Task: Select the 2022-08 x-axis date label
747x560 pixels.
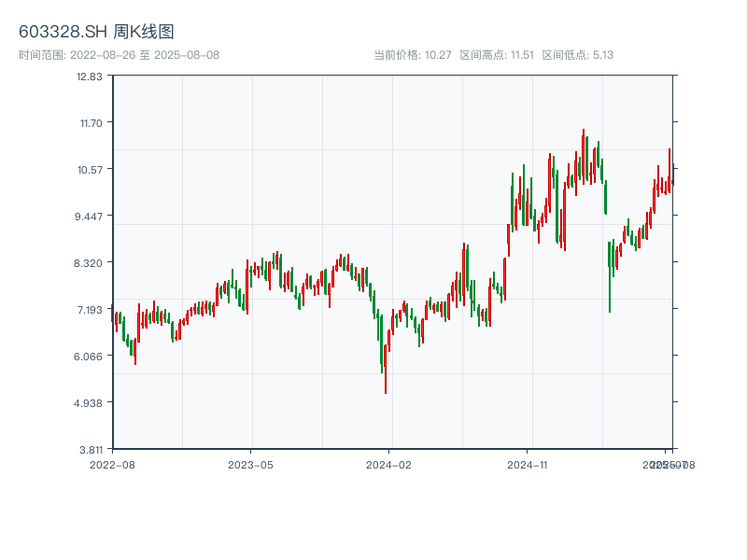Action: click(112, 464)
